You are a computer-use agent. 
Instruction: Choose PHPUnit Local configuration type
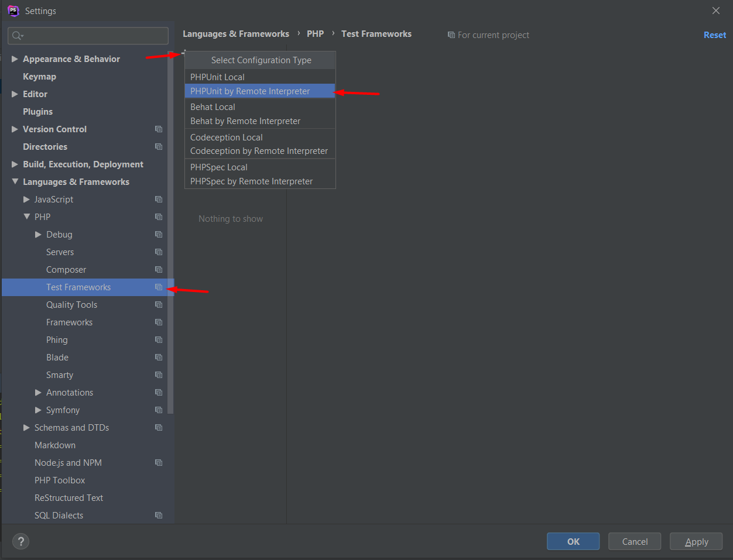point(260,77)
